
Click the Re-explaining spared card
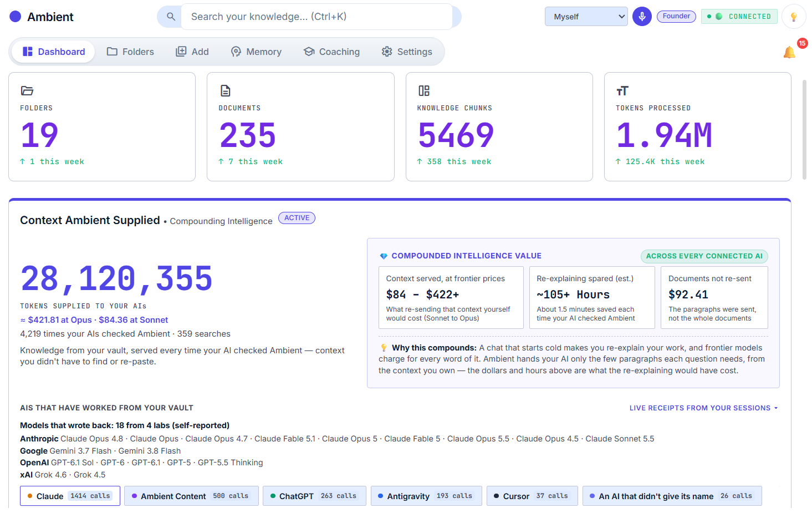pyautogui.click(x=592, y=298)
